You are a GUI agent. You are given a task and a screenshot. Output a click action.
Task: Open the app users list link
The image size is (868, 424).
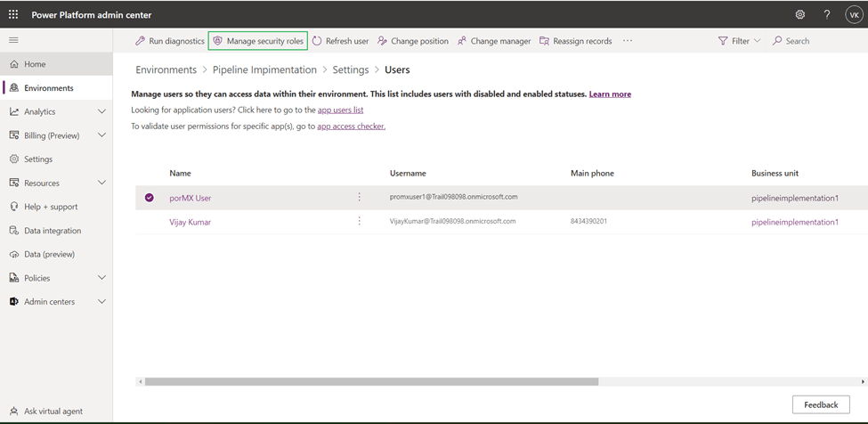[x=340, y=110]
